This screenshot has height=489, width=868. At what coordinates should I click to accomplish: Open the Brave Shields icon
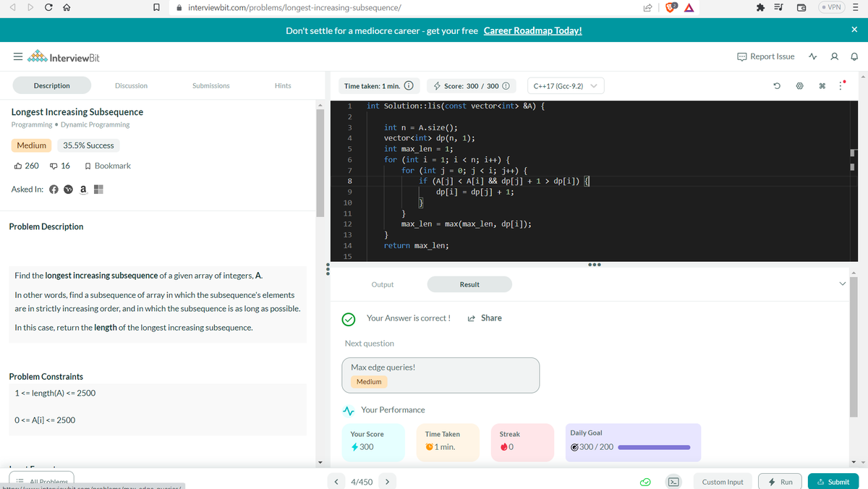[x=671, y=7]
